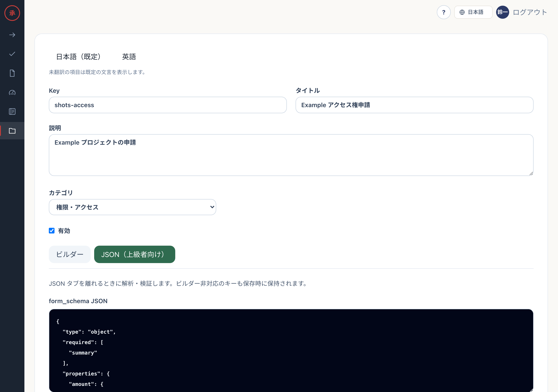
Task: Click the Key input field
Action: pyautogui.click(x=168, y=105)
